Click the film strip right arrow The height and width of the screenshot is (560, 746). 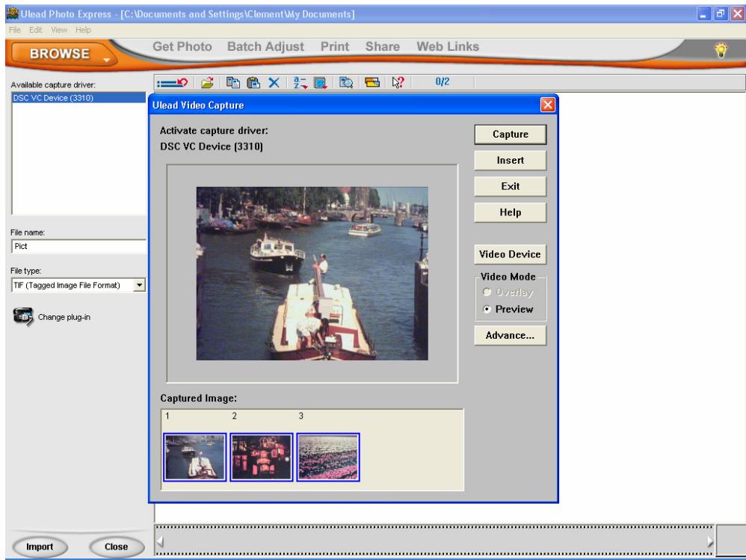point(710,541)
